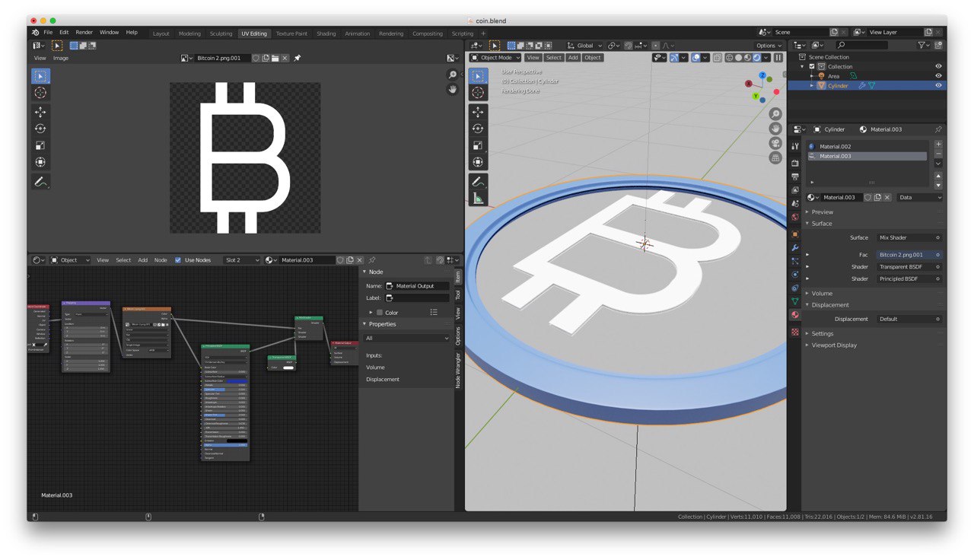Click the zoom magnifier in the UV editor

point(453,75)
